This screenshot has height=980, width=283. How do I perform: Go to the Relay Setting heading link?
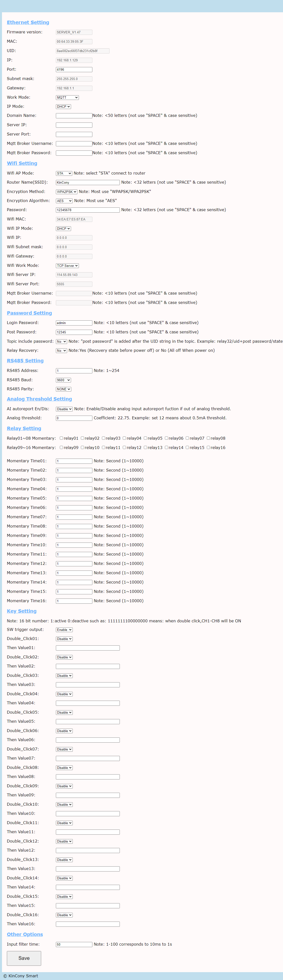click(24, 428)
